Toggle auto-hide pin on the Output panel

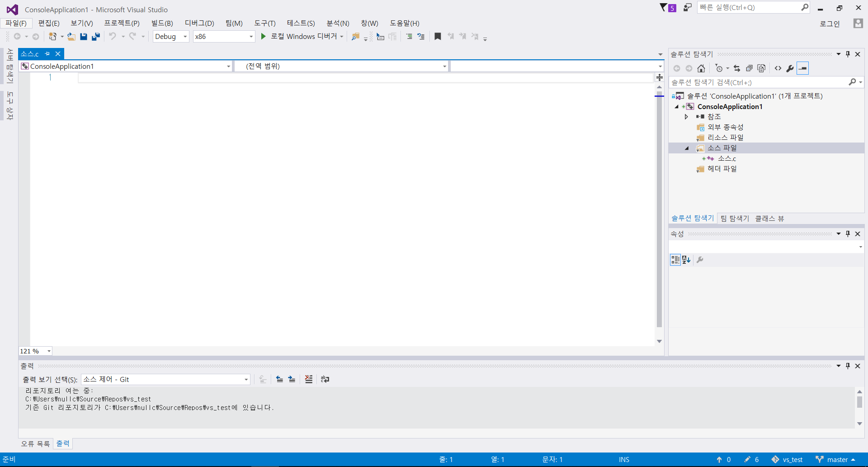(848, 366)
